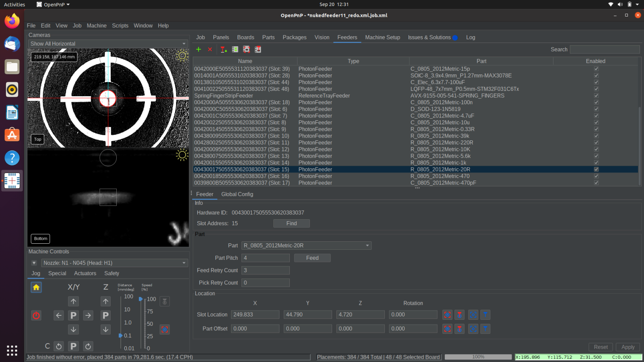Toggle Enabled checkbox for Slot 39 feeder
Image resolution: width=644 pixels, height=362 pixels.
point(596,69)
